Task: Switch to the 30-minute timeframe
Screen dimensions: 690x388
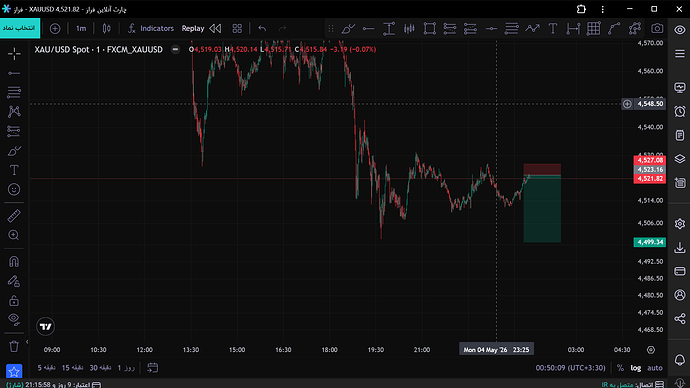Action: pyautogui.click(x=100, y=368)
